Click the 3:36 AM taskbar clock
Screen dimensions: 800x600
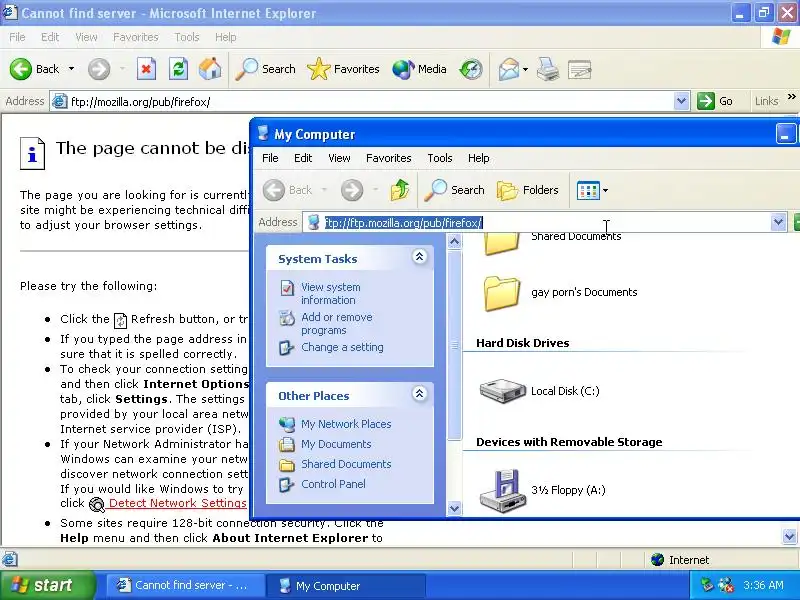pos(763,585)
